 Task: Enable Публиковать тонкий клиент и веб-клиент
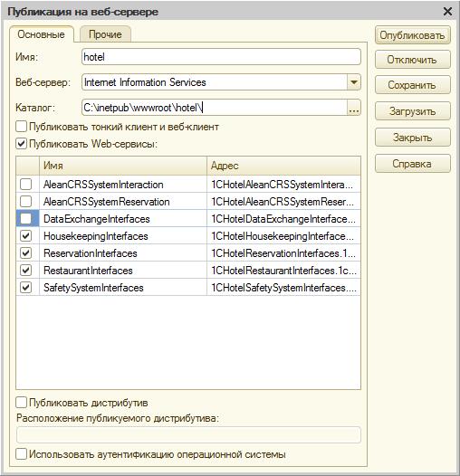[21, 127]
